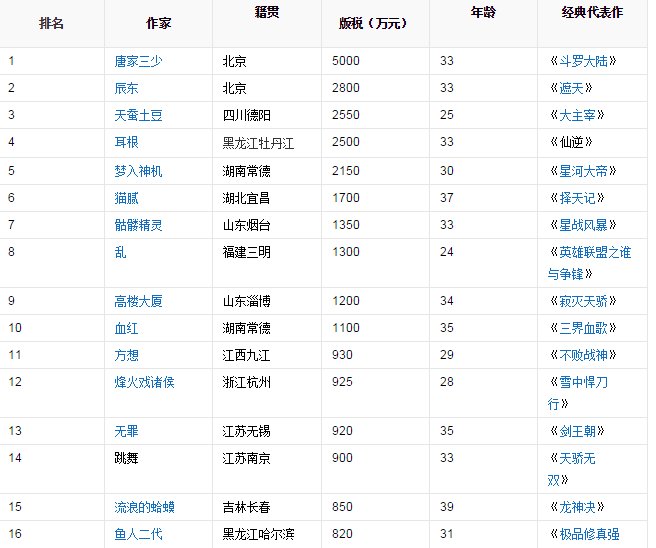Screen dimensions: 656x548
Task: Click the 作家 column header
Action: 159,23
